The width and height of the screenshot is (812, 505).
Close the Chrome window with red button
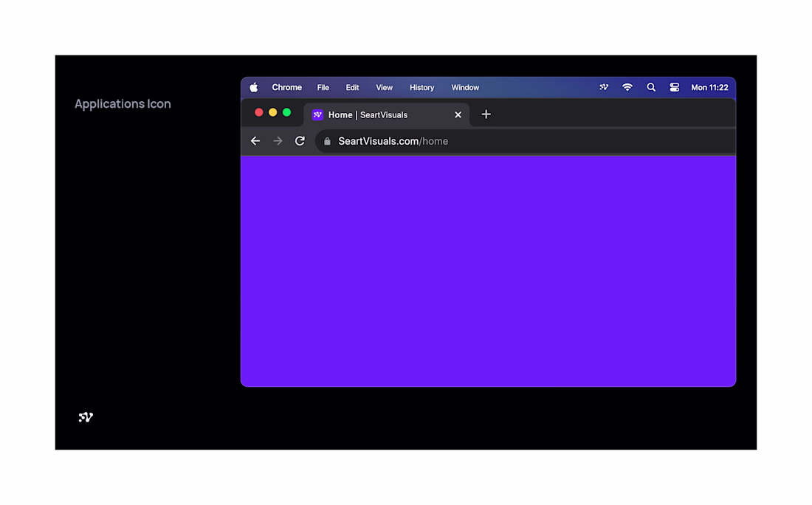coord(259,112)
